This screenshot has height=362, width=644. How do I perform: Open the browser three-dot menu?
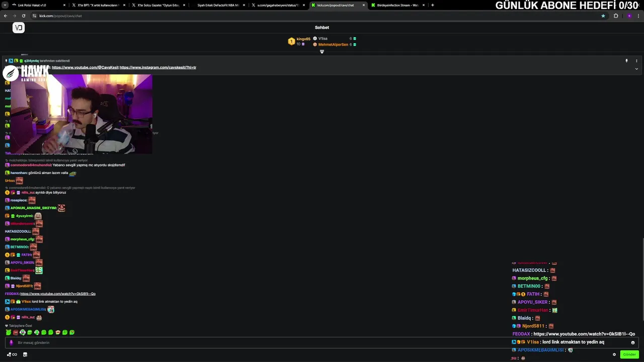click(639, 16)
